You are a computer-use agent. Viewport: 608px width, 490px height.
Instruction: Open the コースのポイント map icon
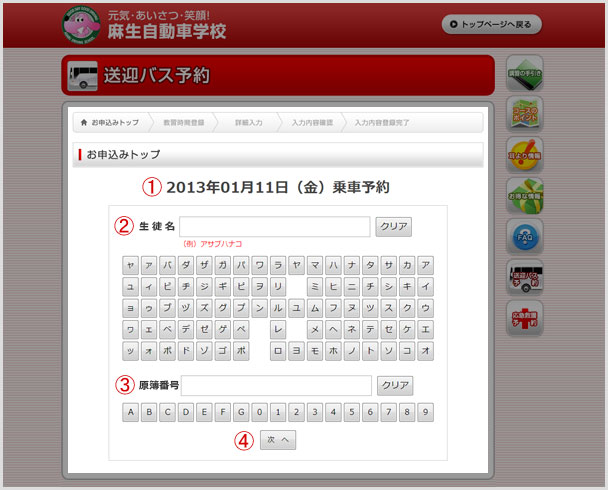click(x=525, y=114)
